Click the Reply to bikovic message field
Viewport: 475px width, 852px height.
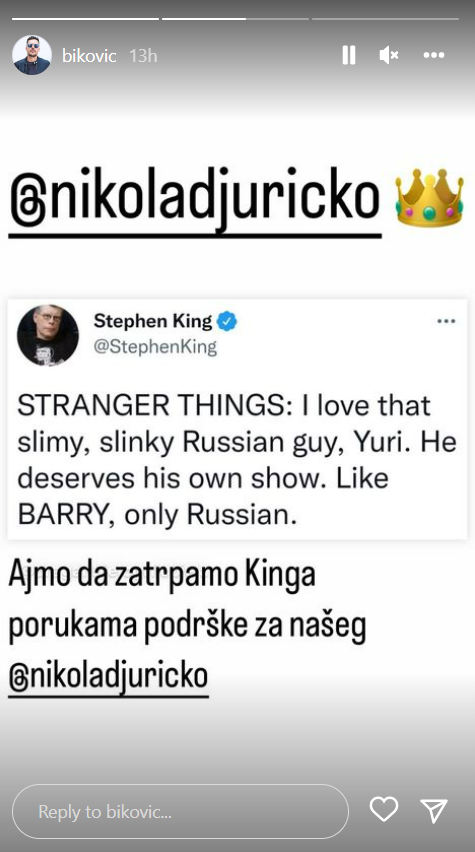click(x=180, y=812)
